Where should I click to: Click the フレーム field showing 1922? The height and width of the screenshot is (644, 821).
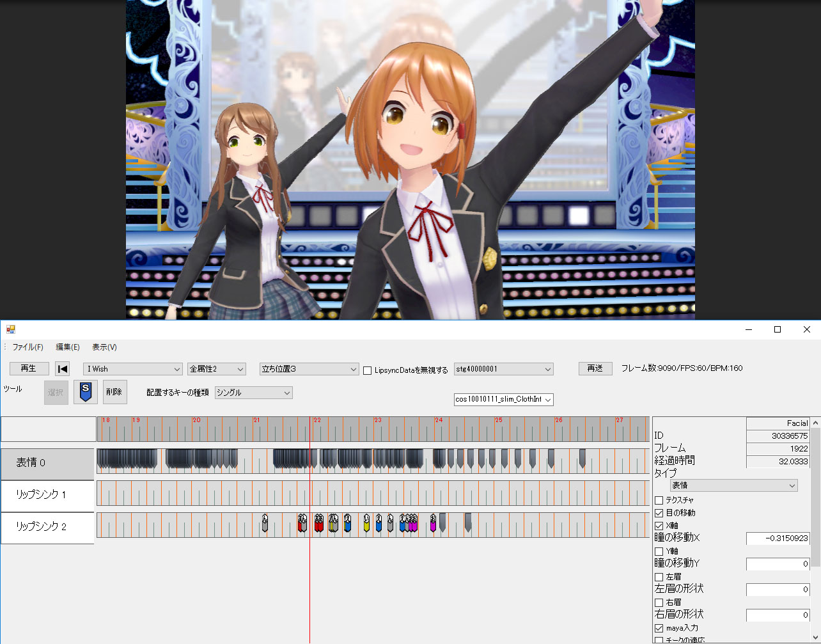point(778,449)
